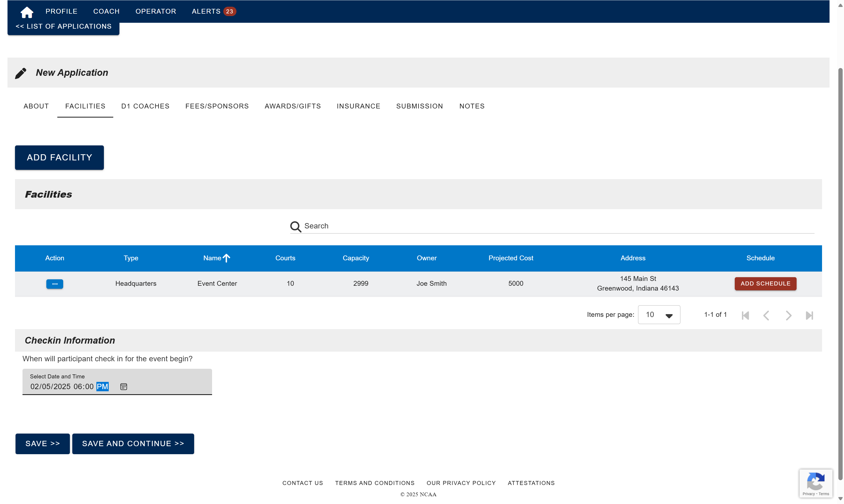This screenshot has height=504, width=844.
Task: Sort by the Projected Cost column header
Action: (511, 258)
